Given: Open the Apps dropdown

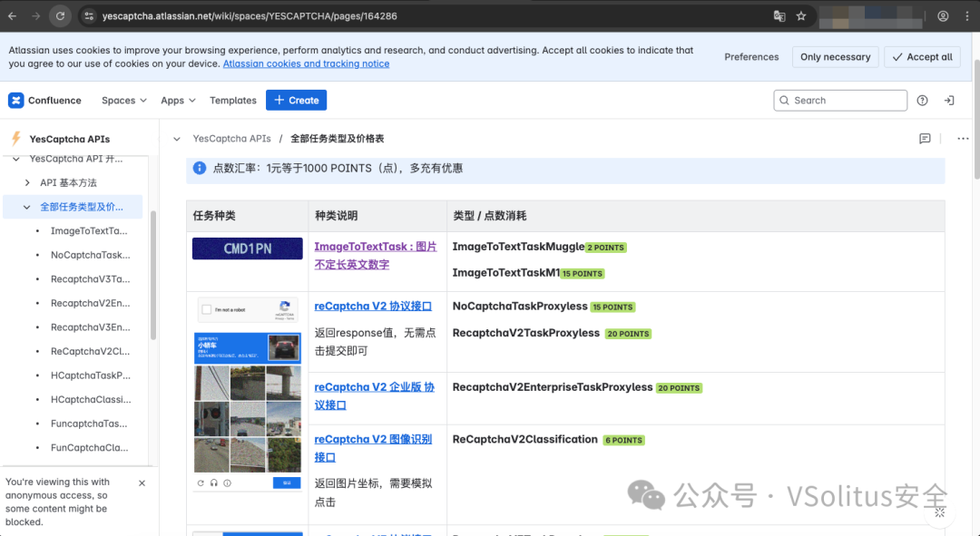Looking at the screenshot, I should pos(178,100).
